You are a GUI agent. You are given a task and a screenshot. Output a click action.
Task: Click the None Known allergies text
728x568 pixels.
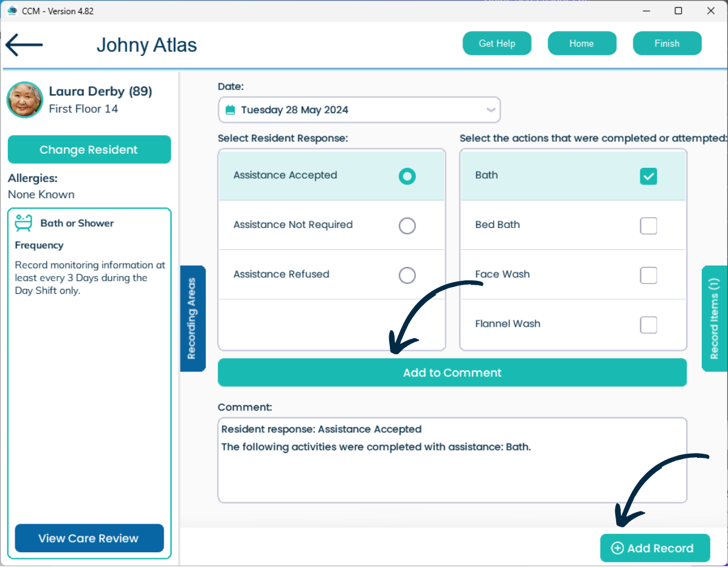(41, 195)
